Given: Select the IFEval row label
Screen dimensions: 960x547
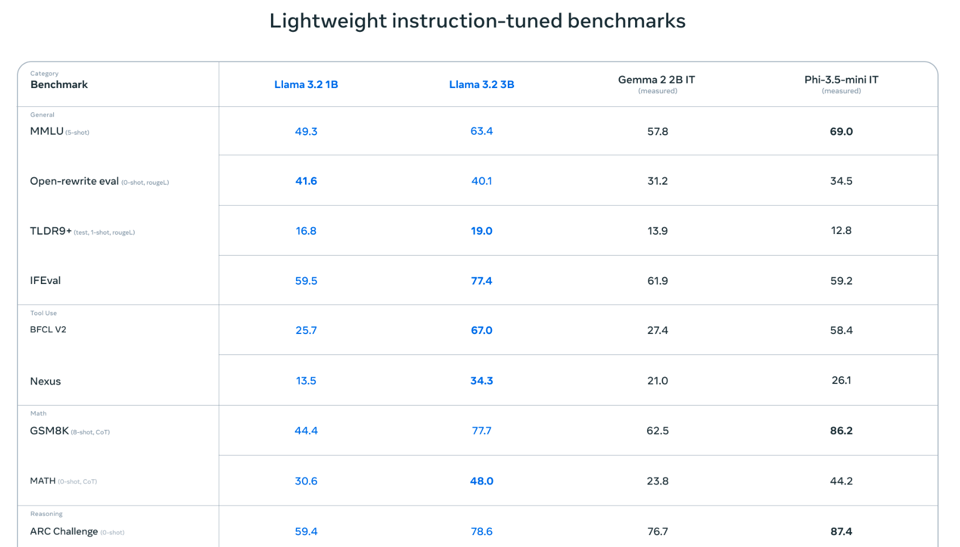Looking at the screenshot, I should pyautogui.click(x=45, y=281).
